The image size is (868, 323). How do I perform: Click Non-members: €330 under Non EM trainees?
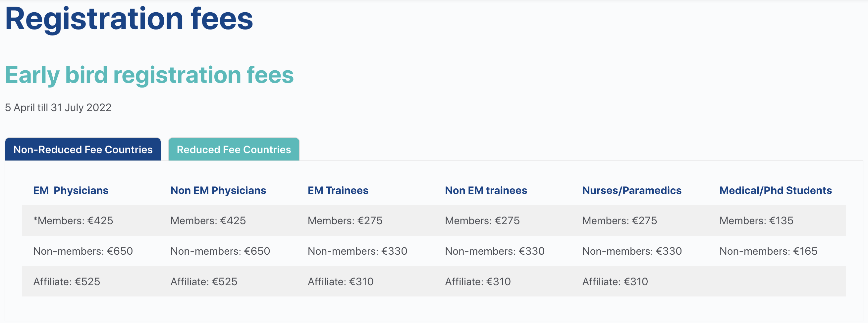495,251
